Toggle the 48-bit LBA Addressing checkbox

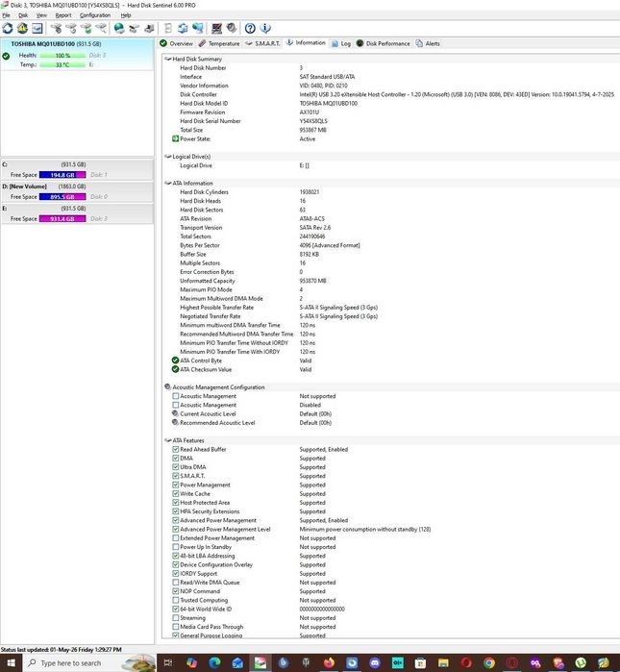pos(176,556)
